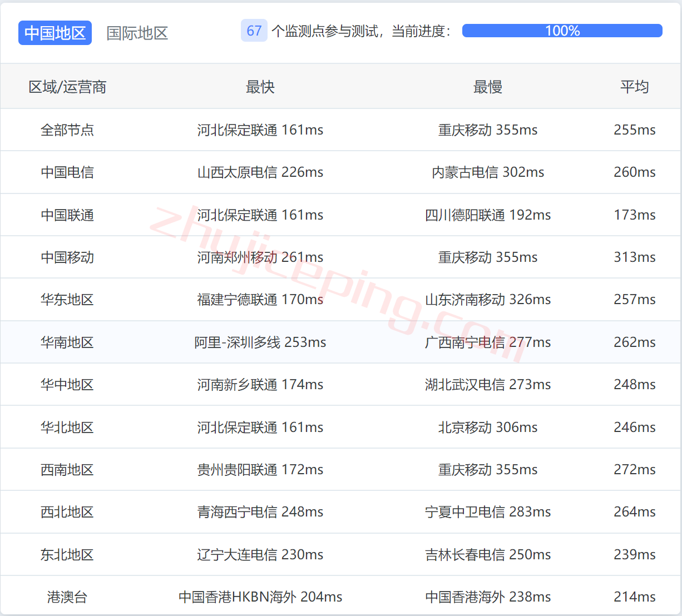This screenshot has width=682, height=616.
Task: Click 中国香港HKBN海外 204ms result
Action: [259, 597]
